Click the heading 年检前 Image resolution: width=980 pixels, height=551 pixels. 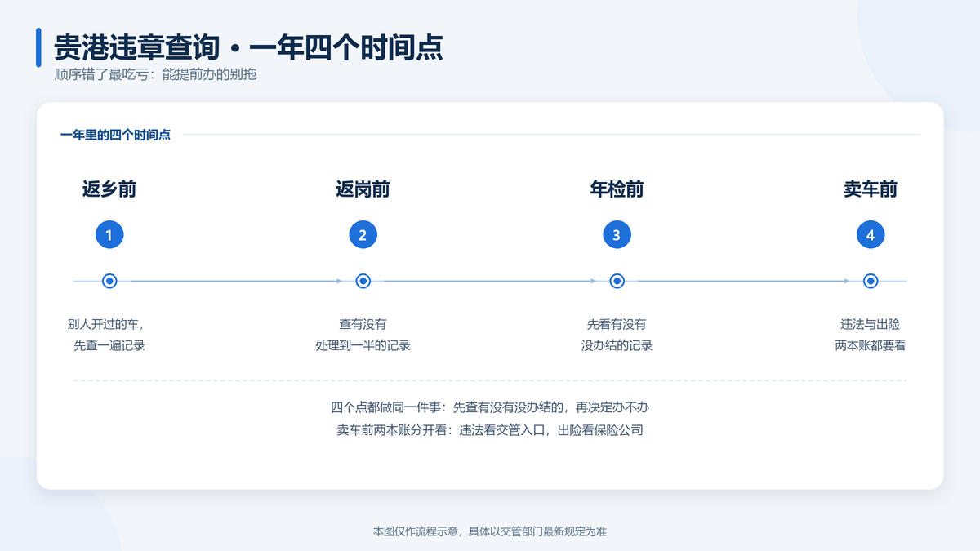pos(617,189)
